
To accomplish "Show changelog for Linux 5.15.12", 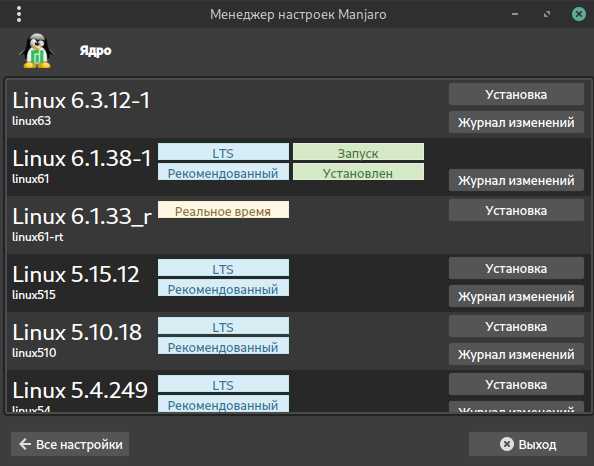I will pos(516,296).
